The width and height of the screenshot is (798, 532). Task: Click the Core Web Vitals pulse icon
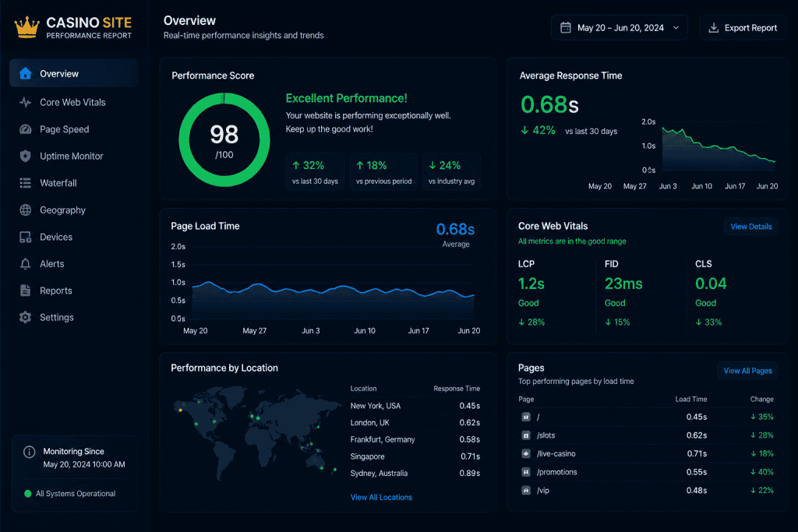pos(26,102)
